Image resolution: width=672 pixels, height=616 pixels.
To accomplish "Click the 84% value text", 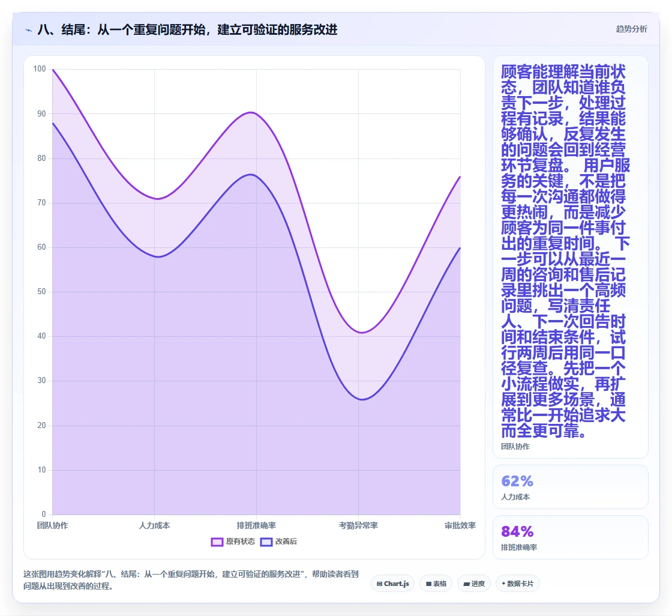I will coord(517,532).
